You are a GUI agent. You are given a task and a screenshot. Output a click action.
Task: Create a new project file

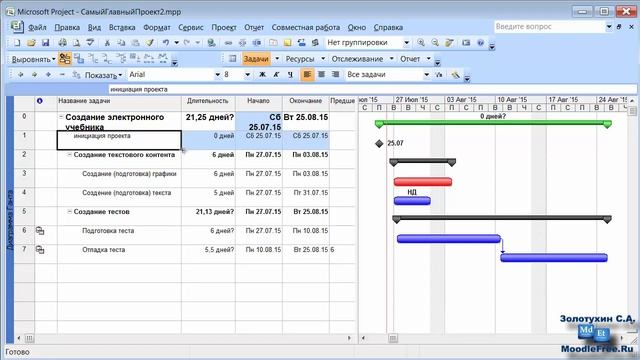coord(17,42)
